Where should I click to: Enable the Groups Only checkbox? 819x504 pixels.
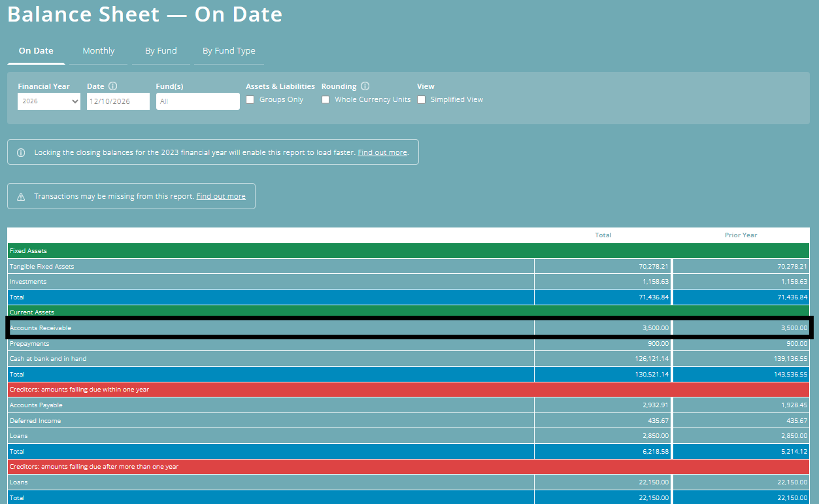[250, 100]
